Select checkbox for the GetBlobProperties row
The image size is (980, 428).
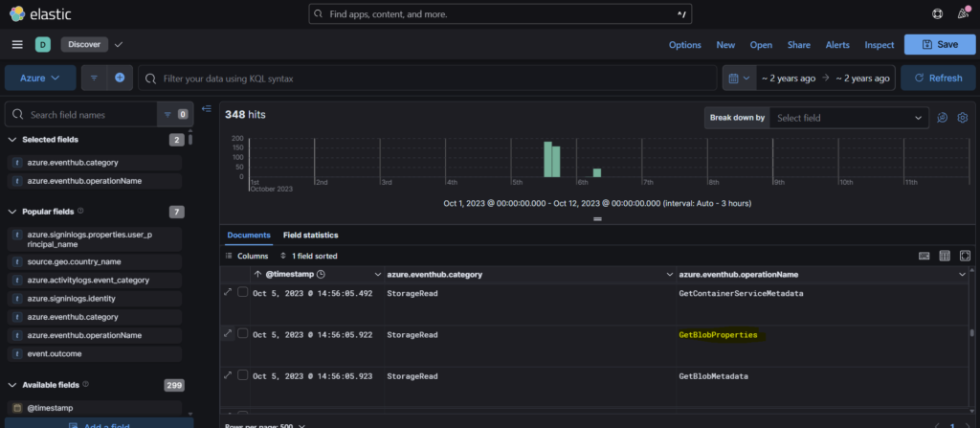tap(243, 334)
